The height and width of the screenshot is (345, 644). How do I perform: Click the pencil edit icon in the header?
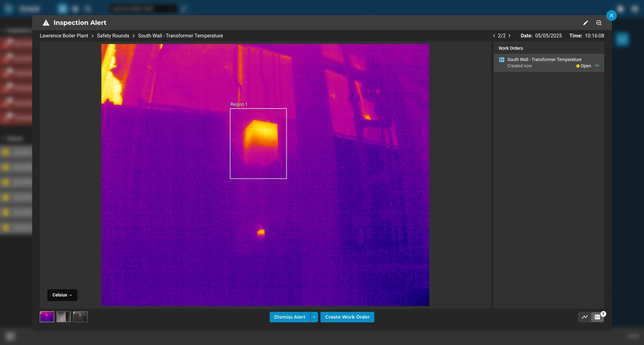(x=585, y=23)
